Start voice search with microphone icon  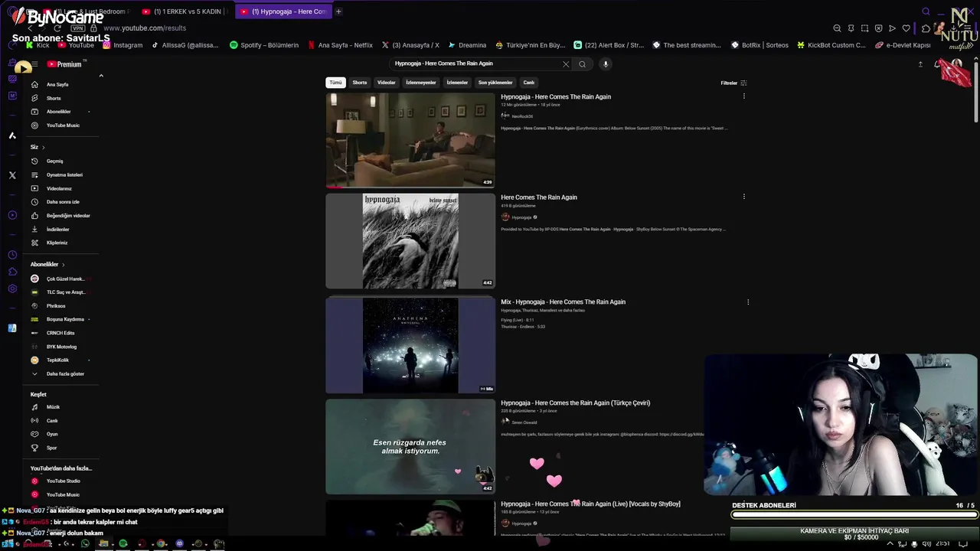pyautogui.click(x=605, y=64)
